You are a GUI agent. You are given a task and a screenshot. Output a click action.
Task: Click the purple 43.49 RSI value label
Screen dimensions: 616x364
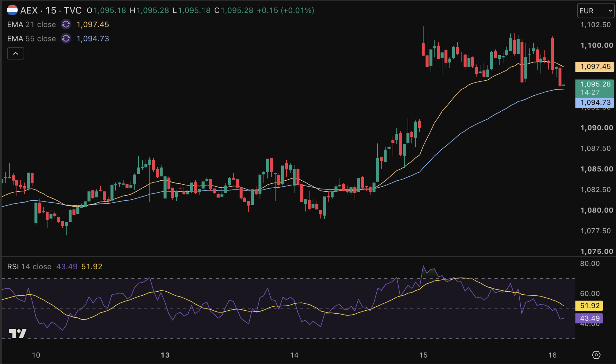590,318
